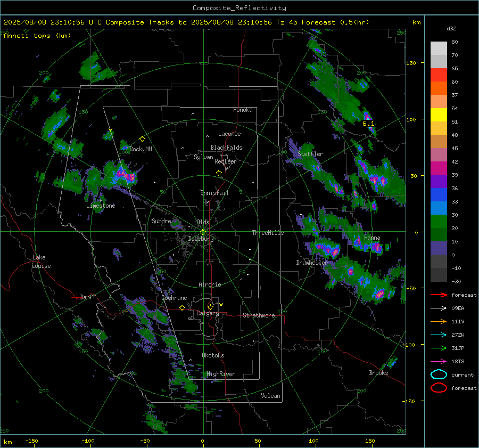This screenshot has width=479, height=448.
Task: Click the 2025/08/08 23:10:56 UTC header text
Action: (53, 22)
